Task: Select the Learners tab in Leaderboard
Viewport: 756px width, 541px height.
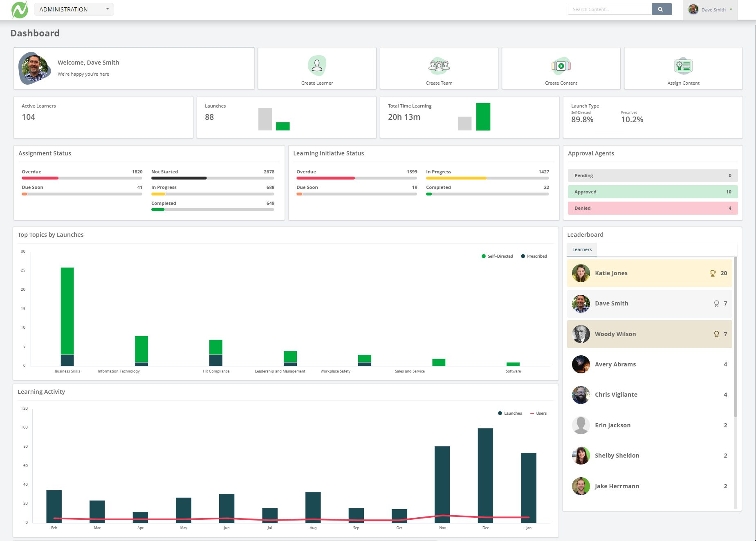Action: pos(582,249)
